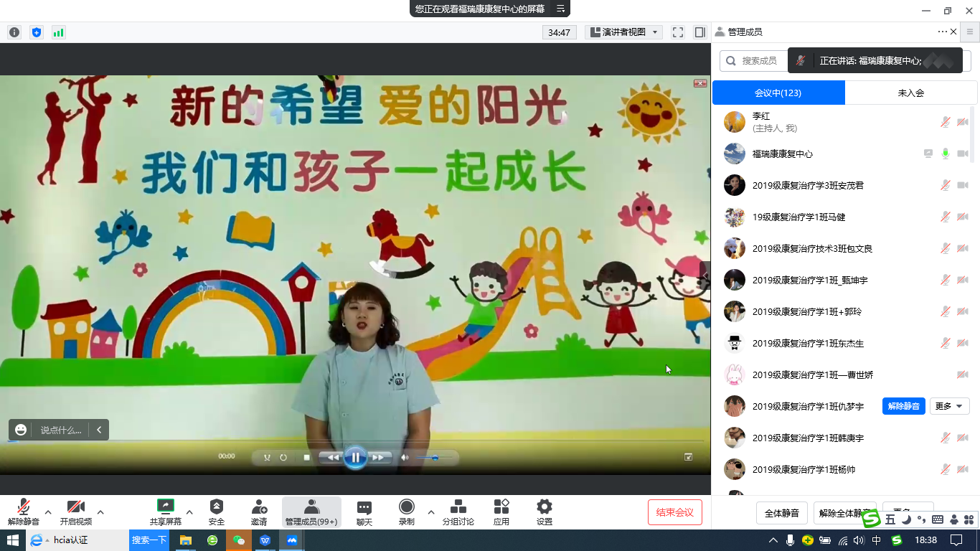The height and width of the screenshot is (551, 980).
Task: Toggle 甄坤宇 muted microphone icon
Action: click(x=946, y=280)
